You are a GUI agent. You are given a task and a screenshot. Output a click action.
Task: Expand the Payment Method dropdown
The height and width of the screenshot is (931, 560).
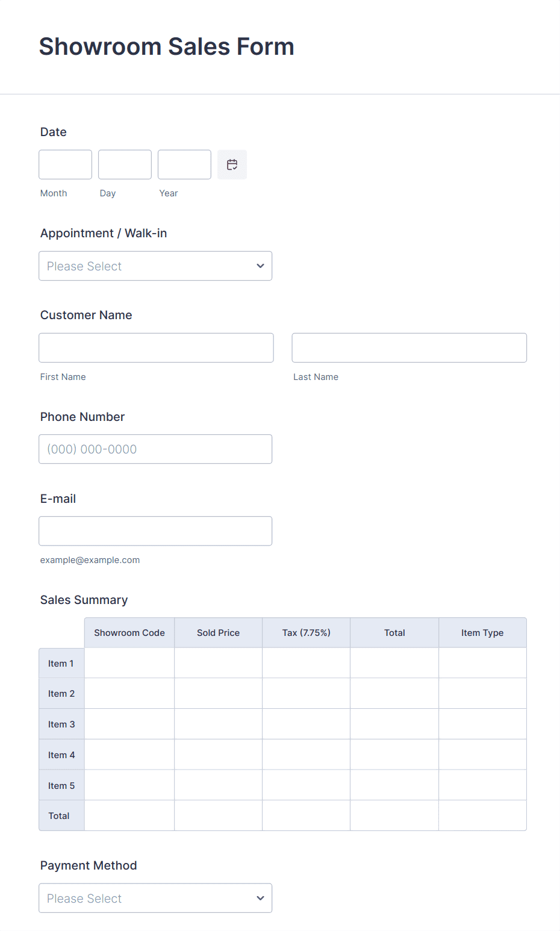(x=155, y=898)
